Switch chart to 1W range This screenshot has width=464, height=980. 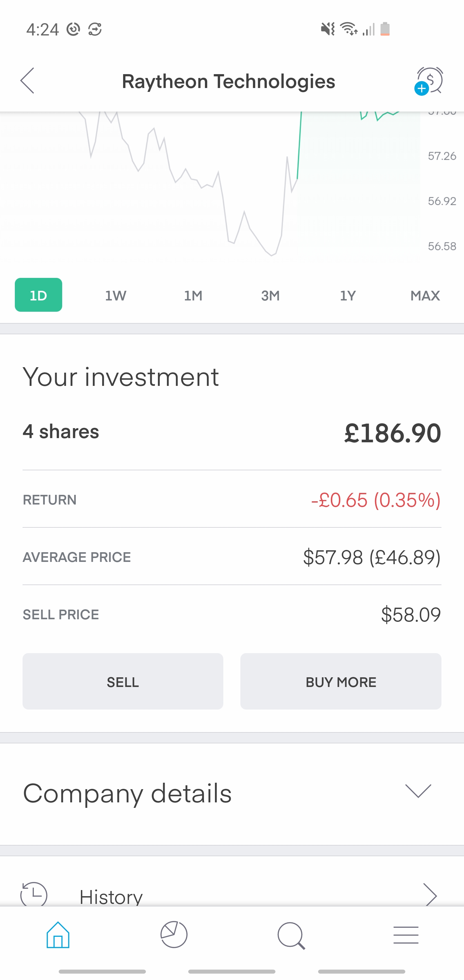tap(116, 296)
